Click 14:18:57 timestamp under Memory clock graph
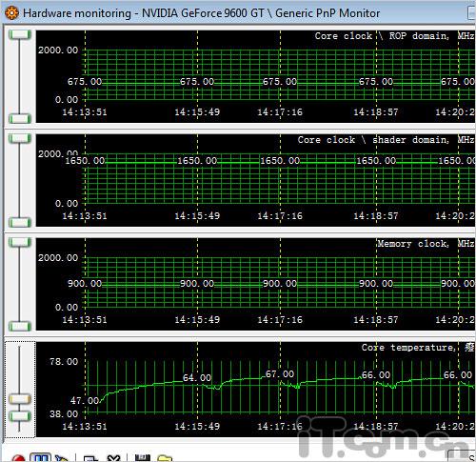Viewport: 476px width, 462px height. point(376,319)
